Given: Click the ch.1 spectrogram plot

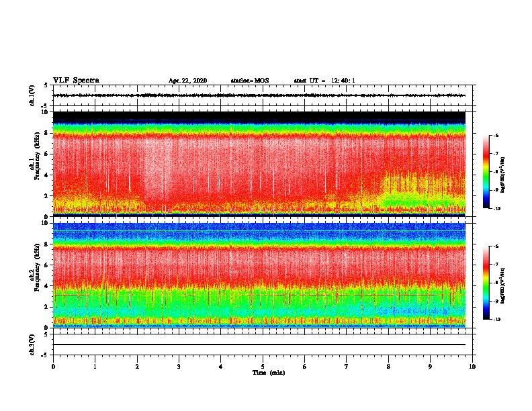Looking at the screenshot, I should (x=259, y=164).
